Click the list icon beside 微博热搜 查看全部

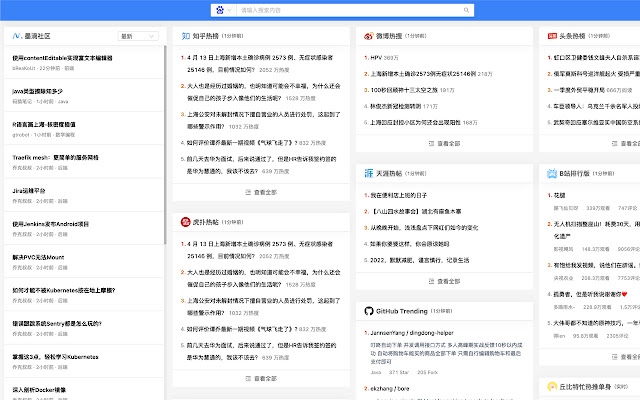431,144
